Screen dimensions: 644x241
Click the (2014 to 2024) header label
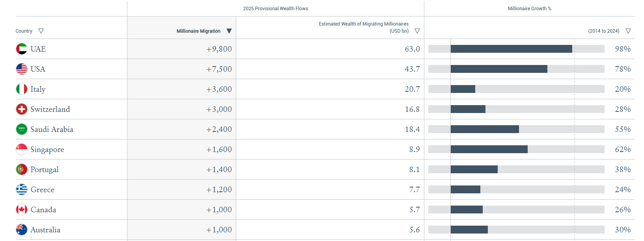[604, 31]
